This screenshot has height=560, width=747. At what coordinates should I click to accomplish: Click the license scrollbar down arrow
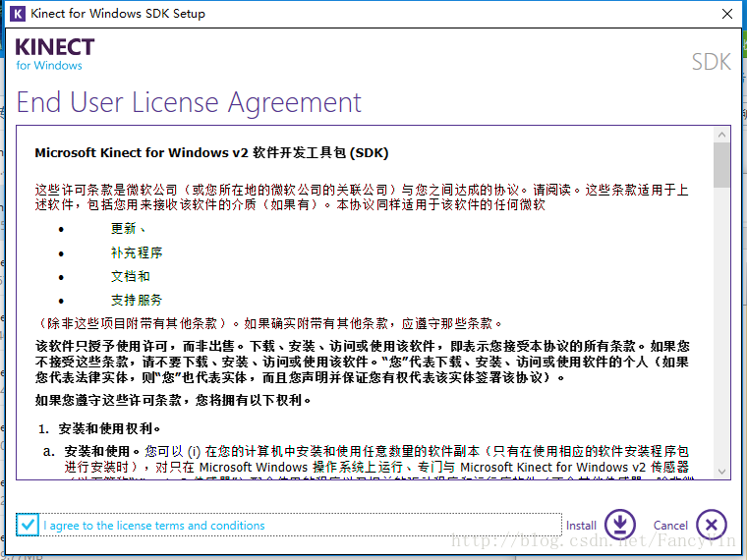[721, 472]
